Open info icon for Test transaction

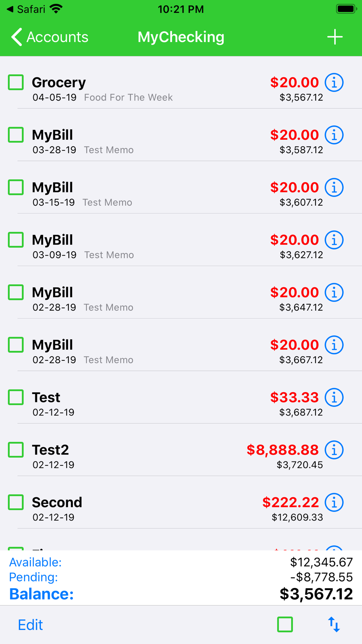tap(334, 398)
